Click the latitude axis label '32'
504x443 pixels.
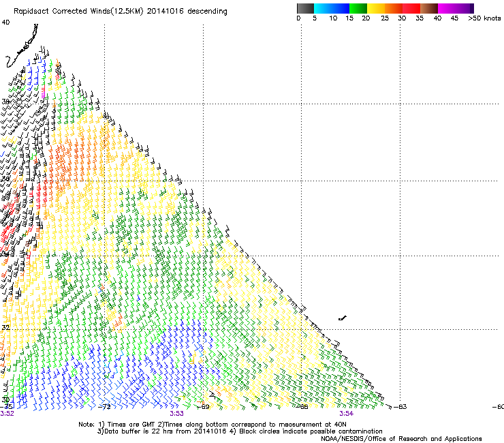tap(5, 328)
